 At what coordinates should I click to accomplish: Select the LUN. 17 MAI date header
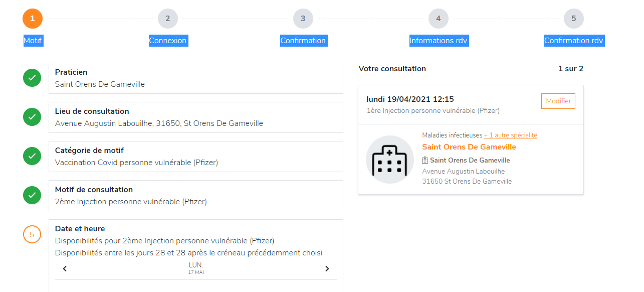click(x=196, y=268)
